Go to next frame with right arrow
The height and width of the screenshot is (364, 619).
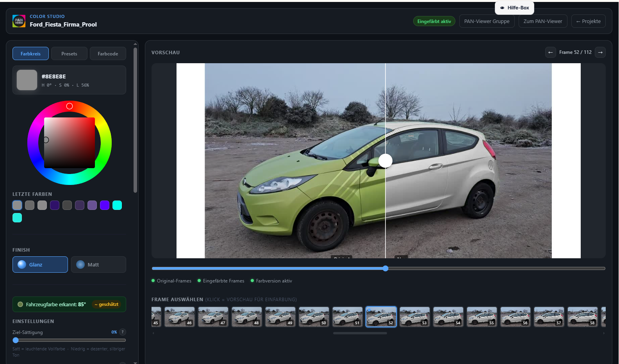point(600,52)
